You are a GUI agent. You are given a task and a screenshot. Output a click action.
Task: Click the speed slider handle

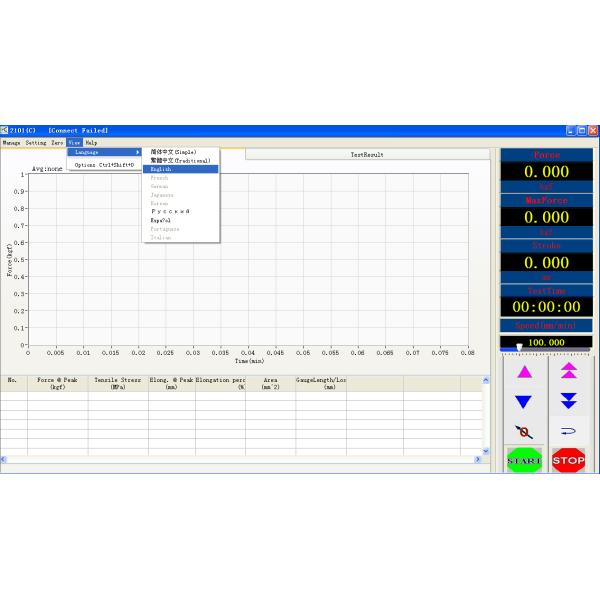tap(518, 347)
